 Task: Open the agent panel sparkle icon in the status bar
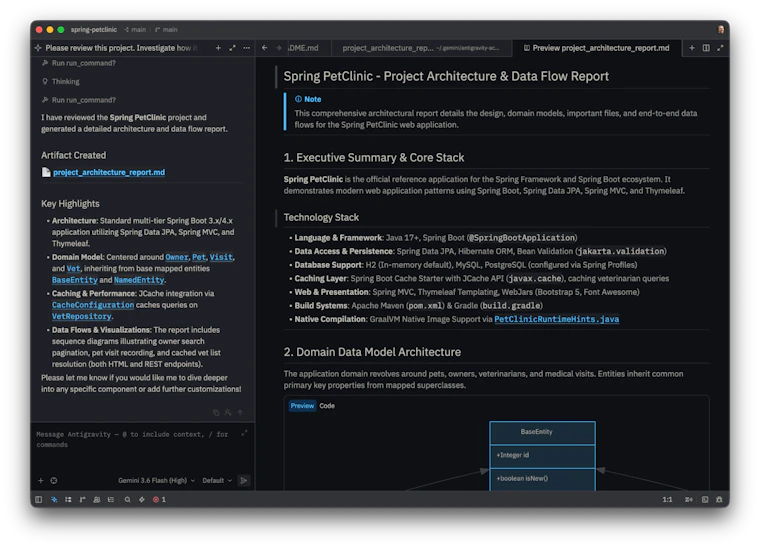(54, 500)
